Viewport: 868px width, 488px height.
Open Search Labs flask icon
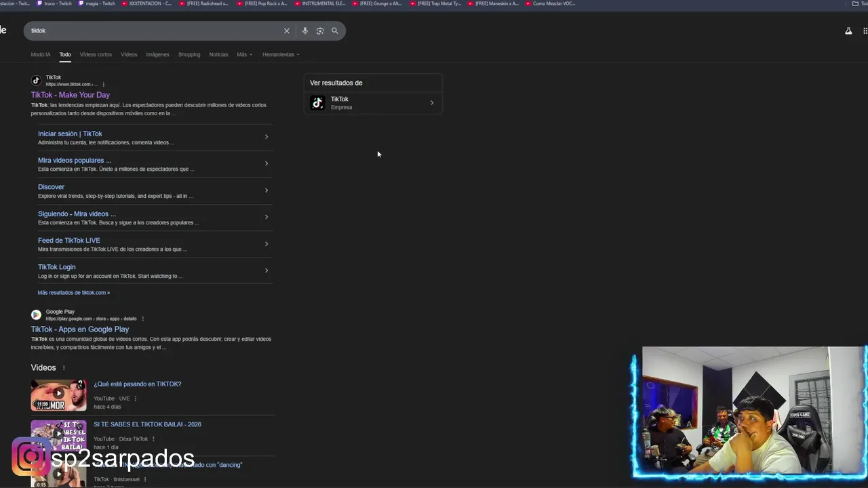[848, 30]
